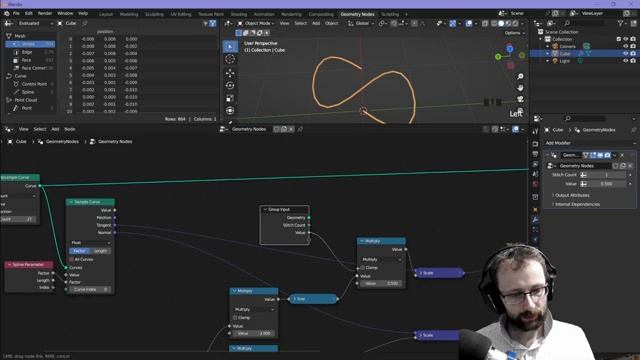Open the Window menu
The width and height of the screenshot is (640, 360).
65,13
